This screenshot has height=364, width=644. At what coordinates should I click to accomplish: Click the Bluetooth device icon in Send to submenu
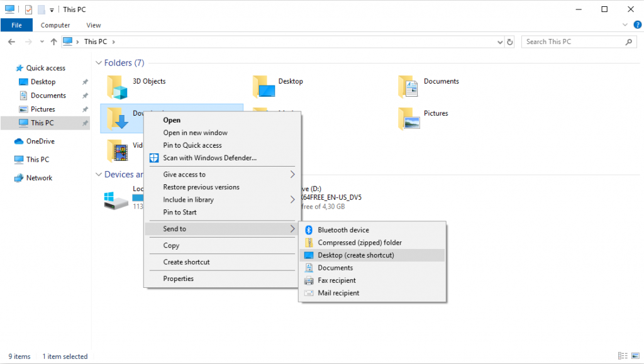[309, 230]
